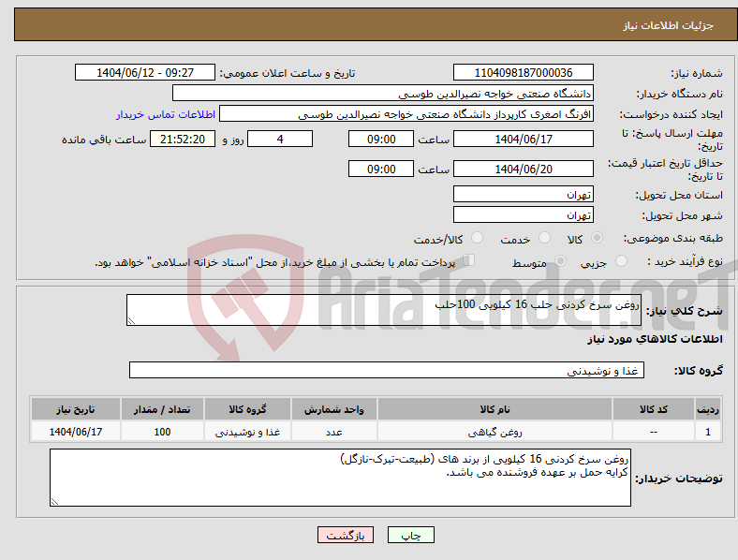The width and height of the screenshot is (738, 560).
Task: Click the توضیحات خریدار text area
Action: point(340,478)
